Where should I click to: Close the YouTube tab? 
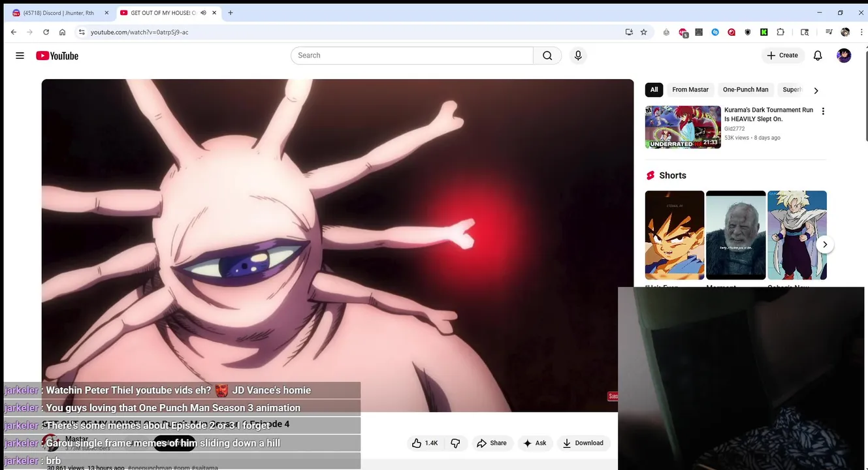click(215, 13)
